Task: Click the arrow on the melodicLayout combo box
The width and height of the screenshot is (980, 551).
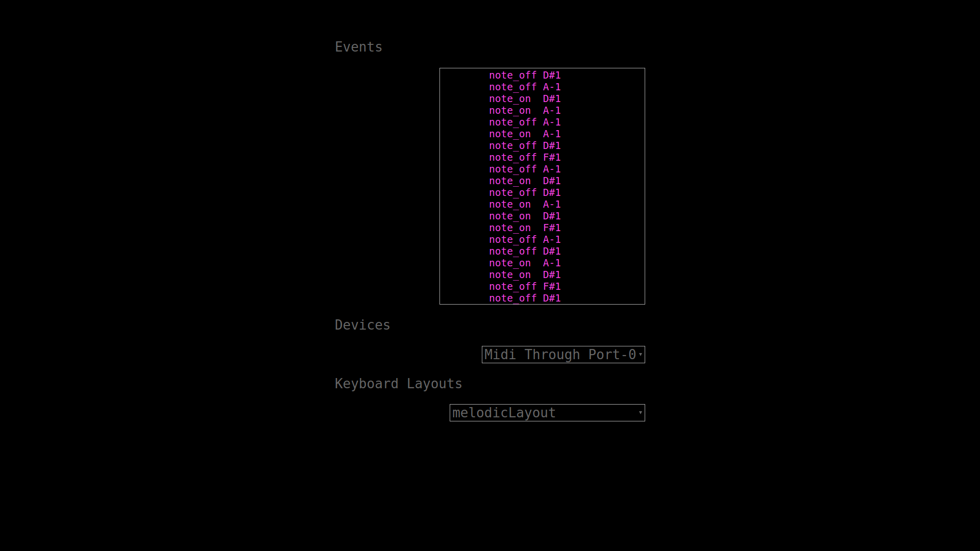Action: click(640, 413)
